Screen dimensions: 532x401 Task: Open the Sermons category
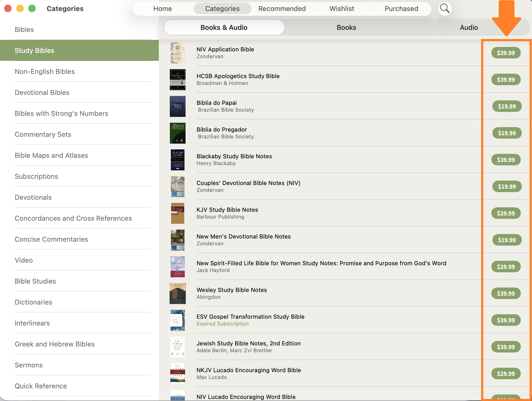[x=79, y=365]
